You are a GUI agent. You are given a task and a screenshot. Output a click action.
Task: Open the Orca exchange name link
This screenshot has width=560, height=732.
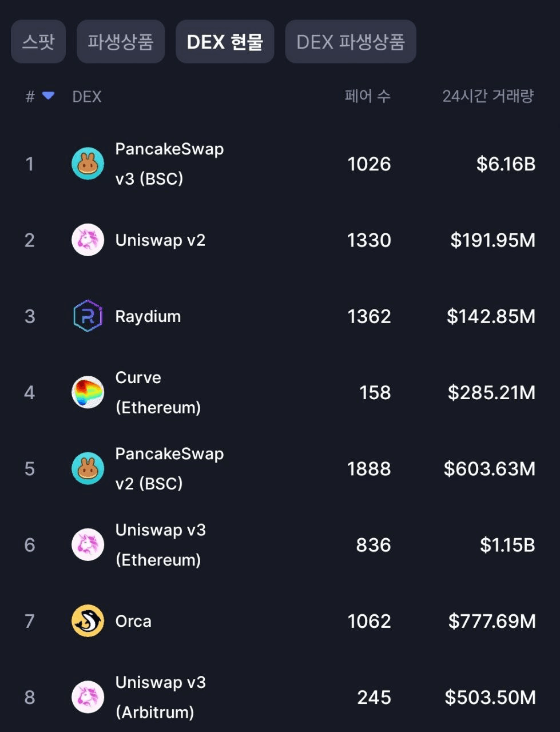133,621
